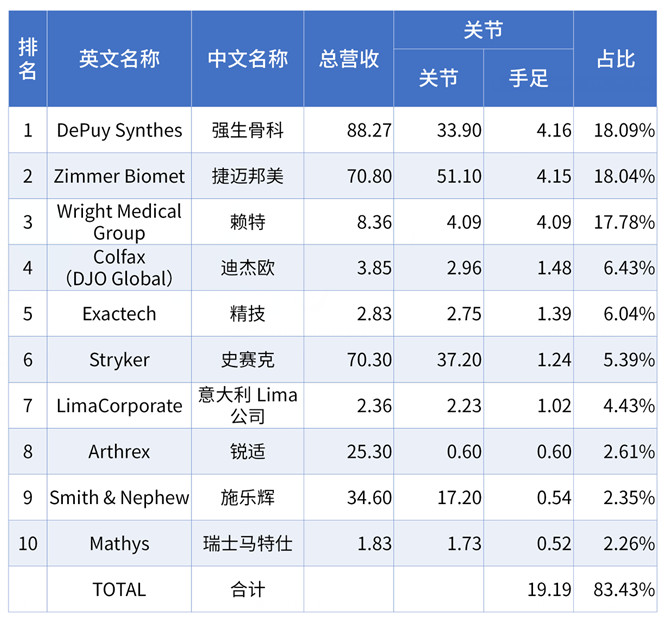The width and height of the screenshot is (666, 623).
Task: Select the TOTAL label cell
Action: tap(119, 589)
